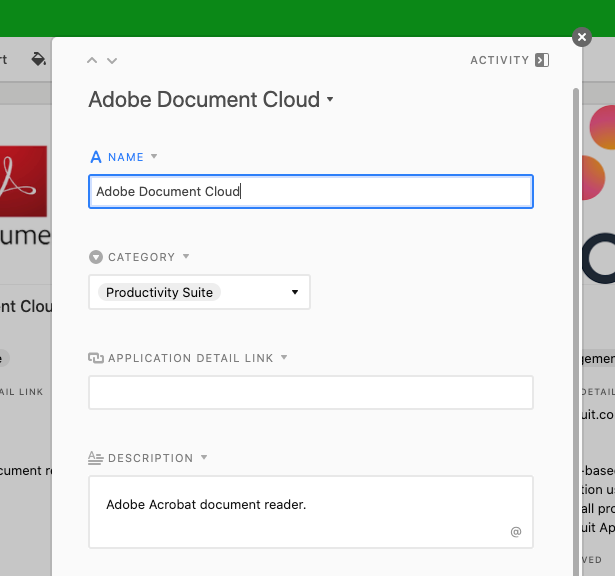Click into the Description text area

[x=311, y=512]
